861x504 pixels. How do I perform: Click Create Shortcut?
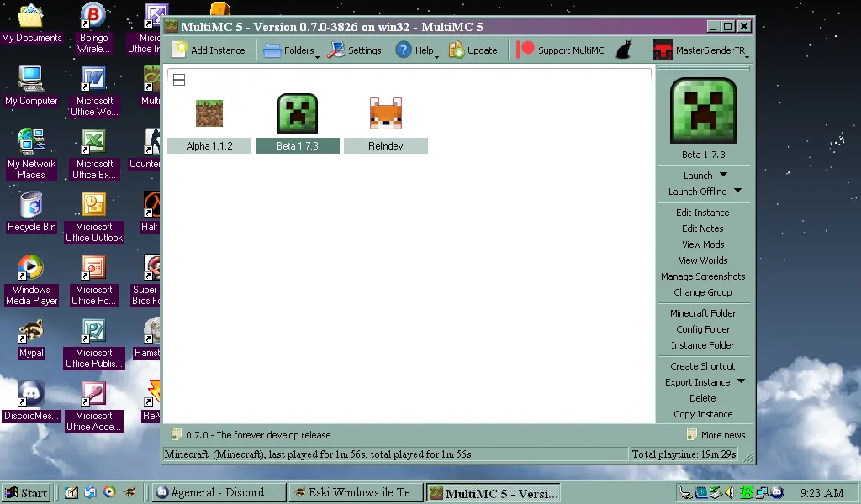coord(703,365)
